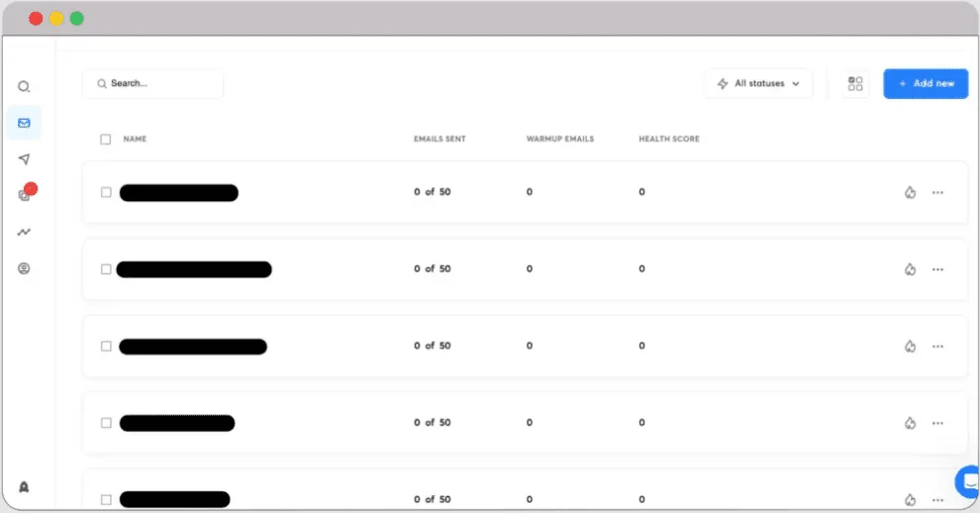980x513 pixels.
Task: Switch to grid view layout icon
Action: click(x=855, y=84)
